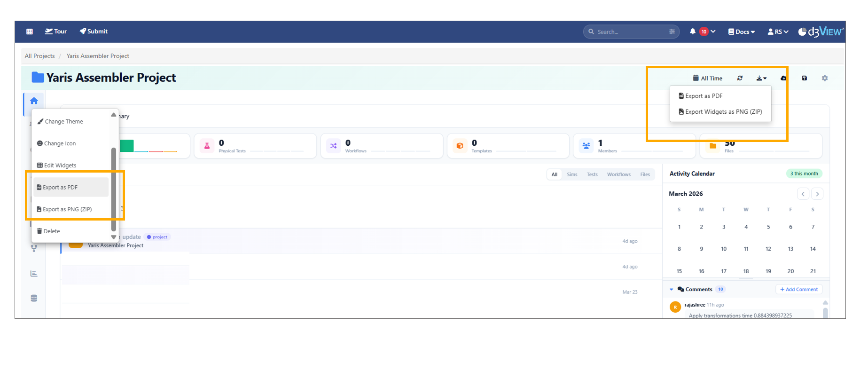Expand the Docs dropdown menu
The height and width of the screenshot is (387, 868).
tap(741, 32)
